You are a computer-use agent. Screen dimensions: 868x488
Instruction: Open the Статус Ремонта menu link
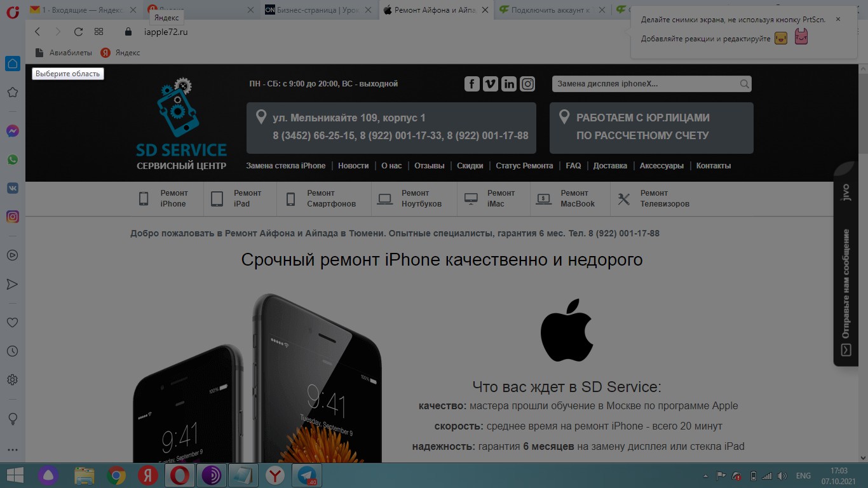point(524,166)
